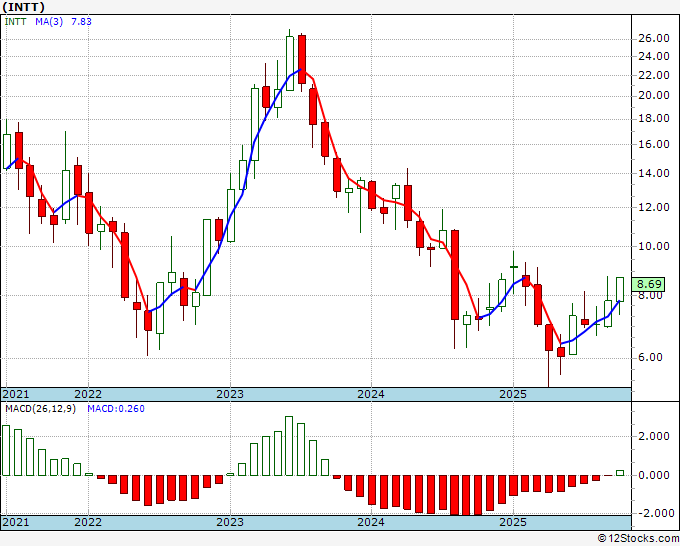Click the 10.00 price axis label
The image size is (680, 546).
point(654,246)
